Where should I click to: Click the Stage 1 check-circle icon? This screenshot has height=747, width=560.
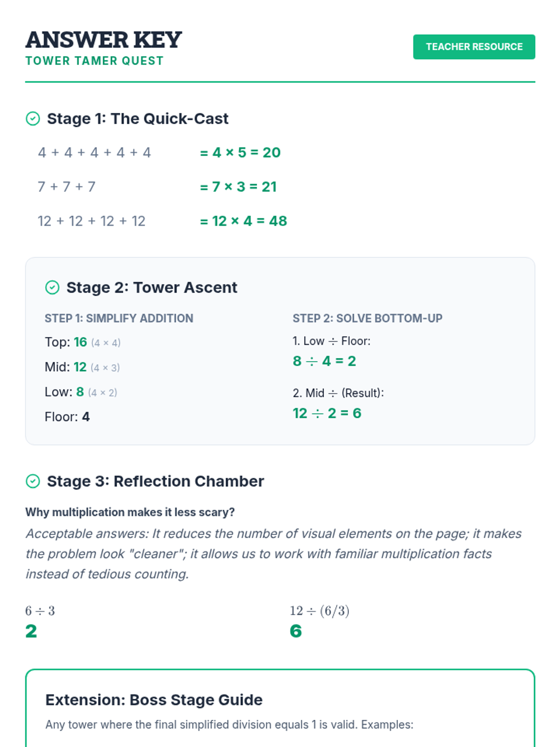(x=33, y=119)
